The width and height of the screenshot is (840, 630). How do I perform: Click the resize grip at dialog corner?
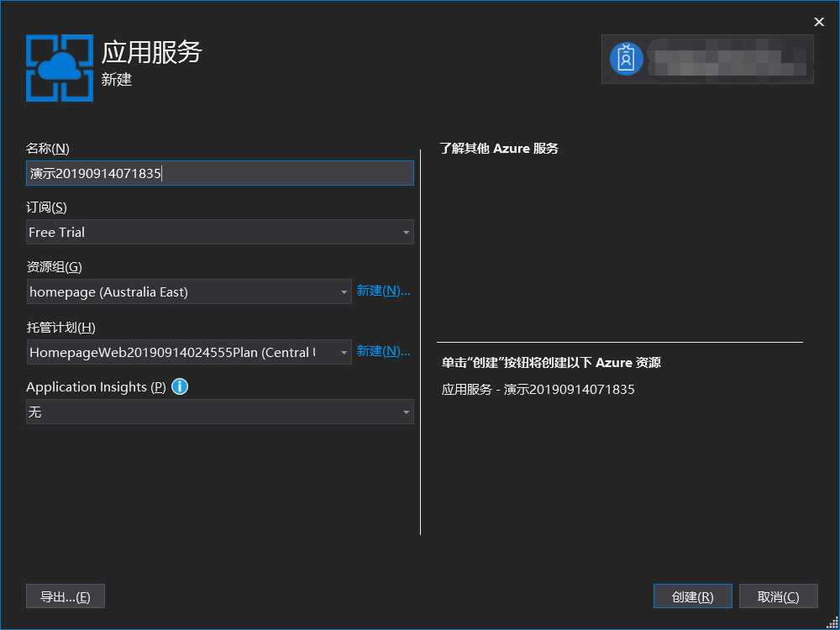pos(832,622)
